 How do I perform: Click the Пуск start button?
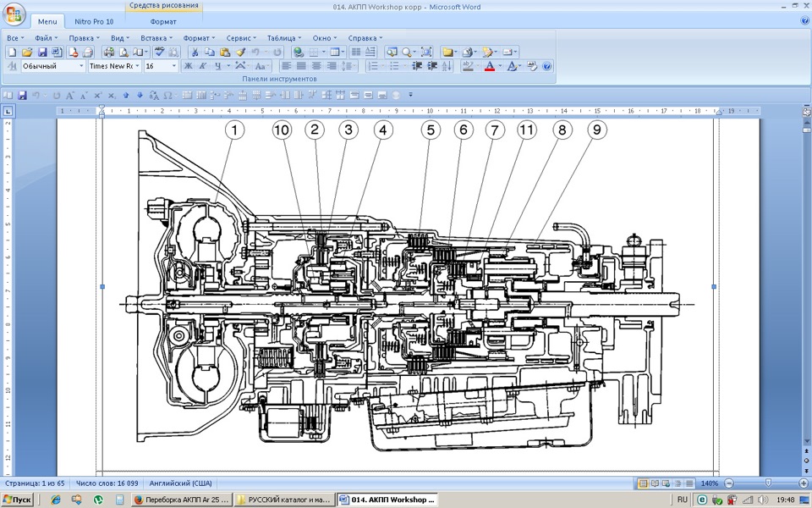tap(18, 500)
